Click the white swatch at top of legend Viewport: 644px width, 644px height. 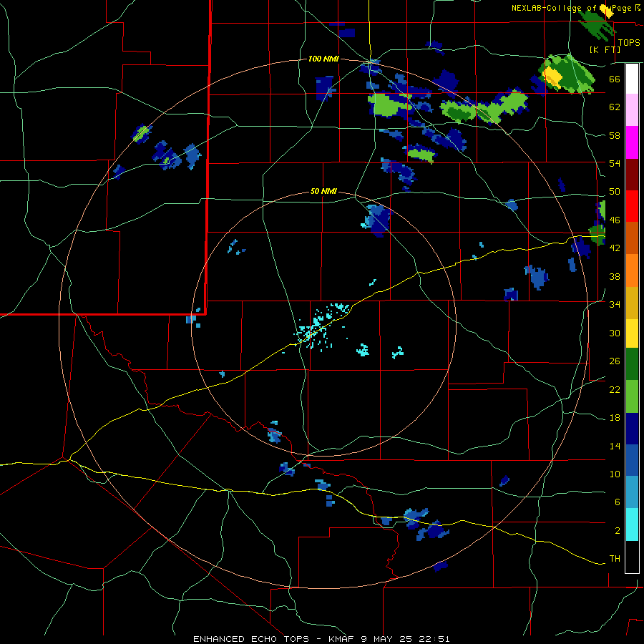(x=632, y=79)
